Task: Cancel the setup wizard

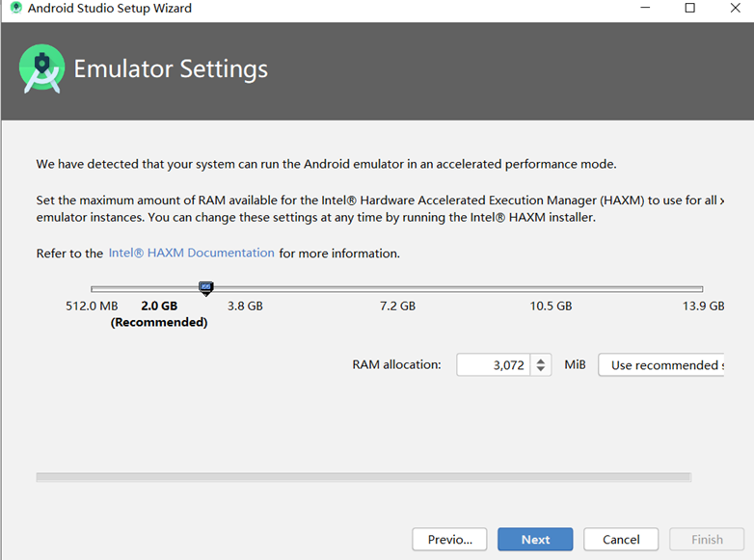Action: pos(621,540)
